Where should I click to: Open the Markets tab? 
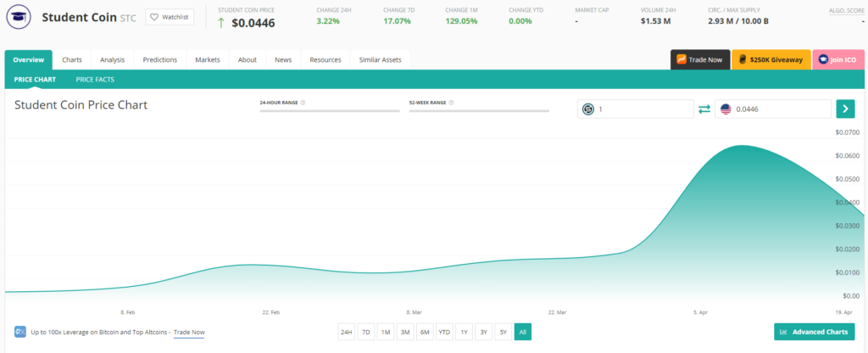(x=208, y=60)
